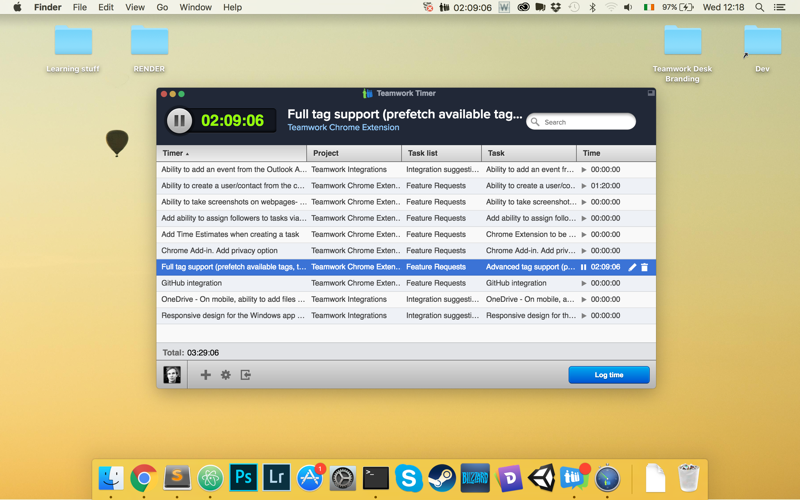
Task: Select the Learning stuff desktop folder
Action: coord(73,49)
